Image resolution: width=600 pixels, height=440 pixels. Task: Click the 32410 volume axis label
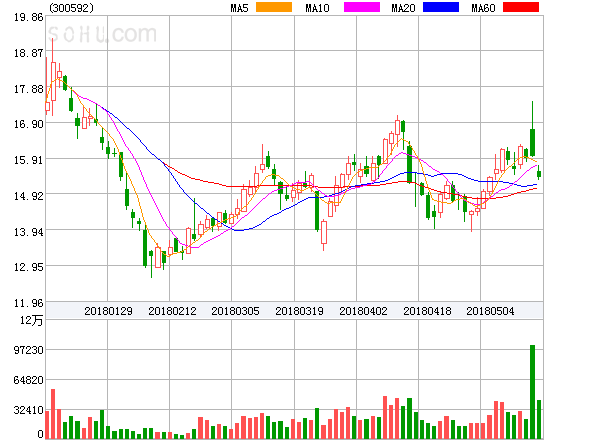pyautogui.click(x=29, y=410)
